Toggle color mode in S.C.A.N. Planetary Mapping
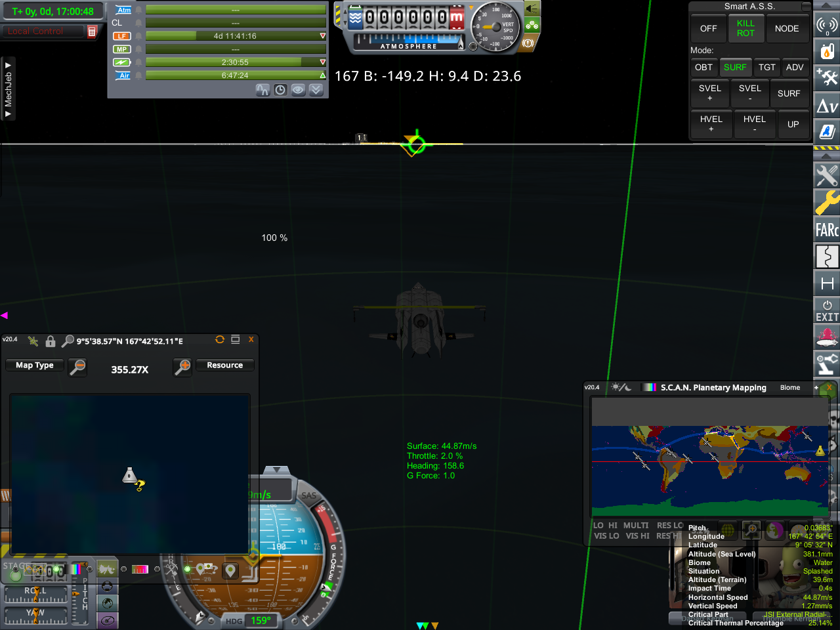This screenshot has height=630, width=840. tap(650, 387)
